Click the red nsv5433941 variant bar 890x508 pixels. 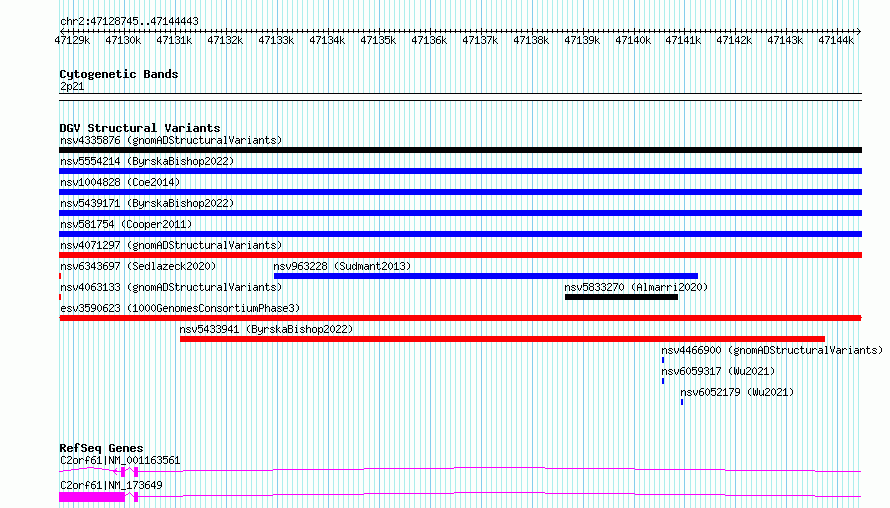(502, 339)
